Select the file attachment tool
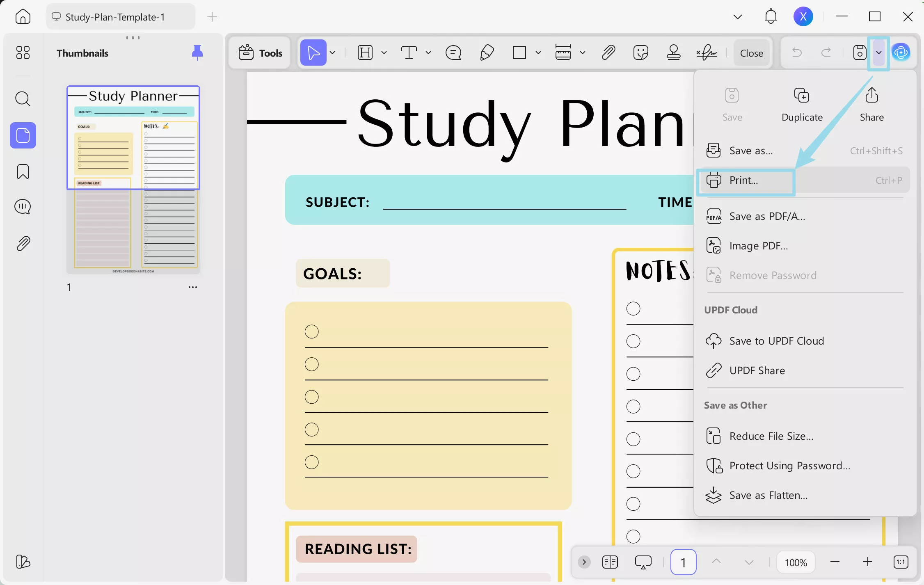The width and height of the screenshot is (924, 585). coord(608,53)
